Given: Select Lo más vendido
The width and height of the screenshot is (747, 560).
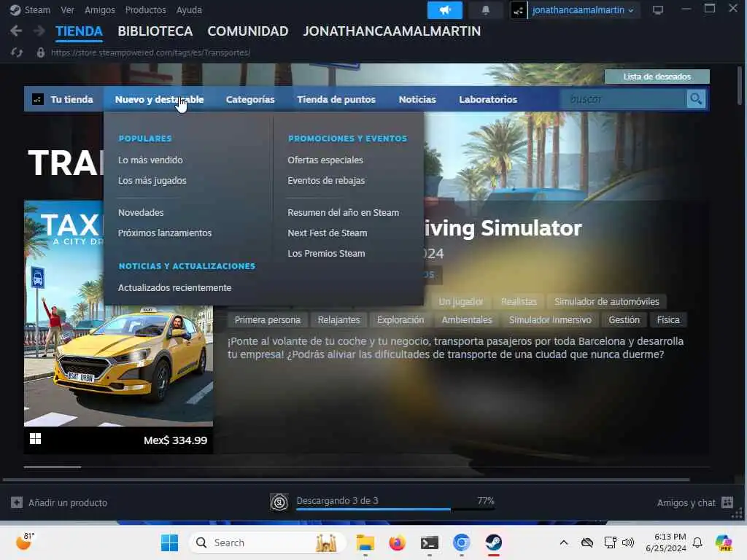Looking at the screenshot, I should tap(150, 160).
